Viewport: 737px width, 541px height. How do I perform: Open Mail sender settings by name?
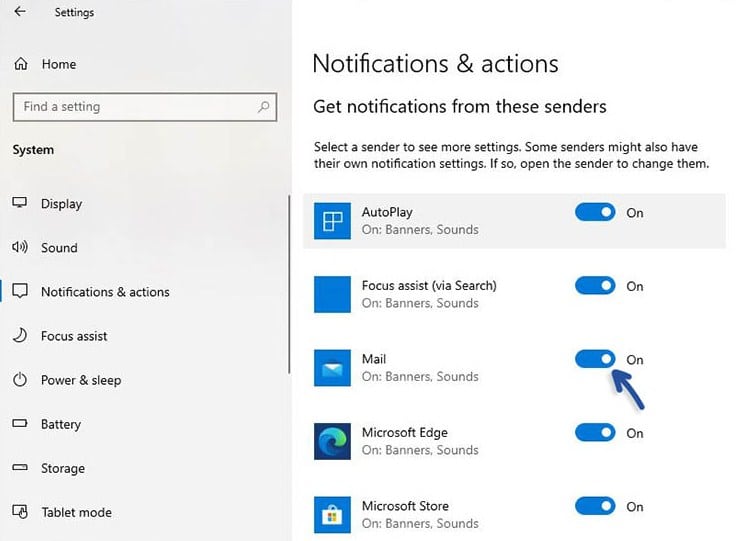tap(374, 359)
